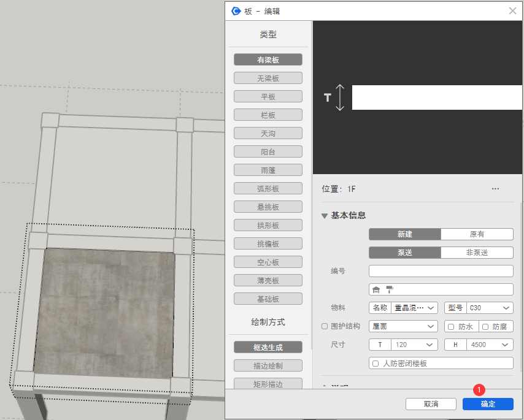
Task: Close the 板-编辑 dialog
Action: pyautogui.click(x=512, y=11)
